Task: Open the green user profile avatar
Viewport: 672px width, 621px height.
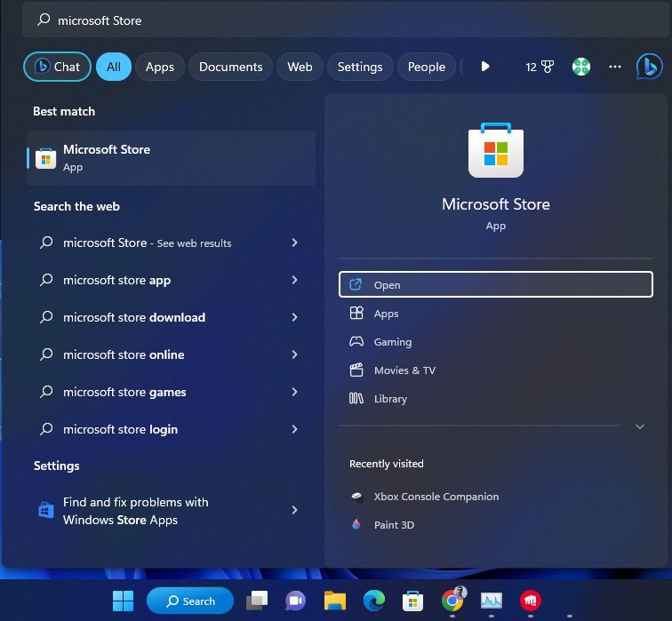Action: (x=581, y=67)
